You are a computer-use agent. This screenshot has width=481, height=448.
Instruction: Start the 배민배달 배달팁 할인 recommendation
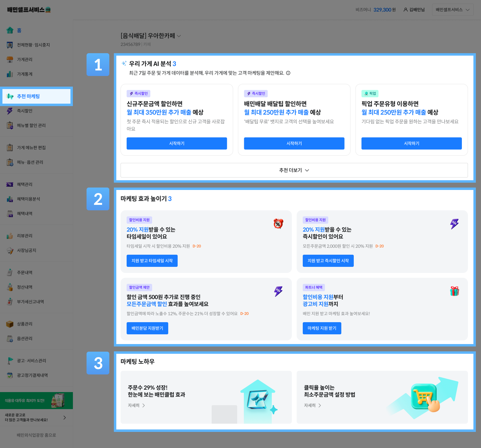pyautogui.click(x=294, y=143)
